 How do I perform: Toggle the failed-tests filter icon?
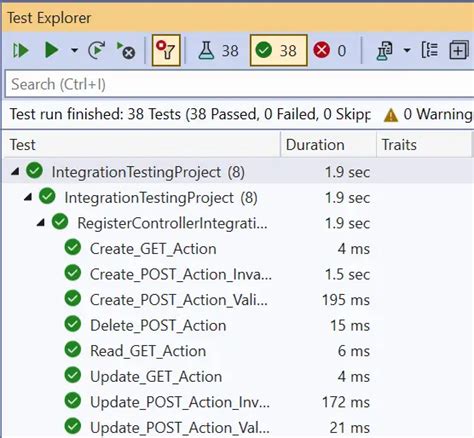click(166, 50)
